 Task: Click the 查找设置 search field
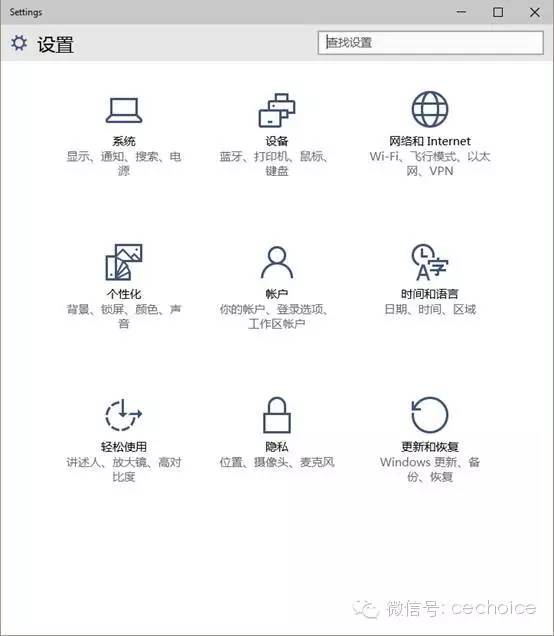[x=430, y=43]
